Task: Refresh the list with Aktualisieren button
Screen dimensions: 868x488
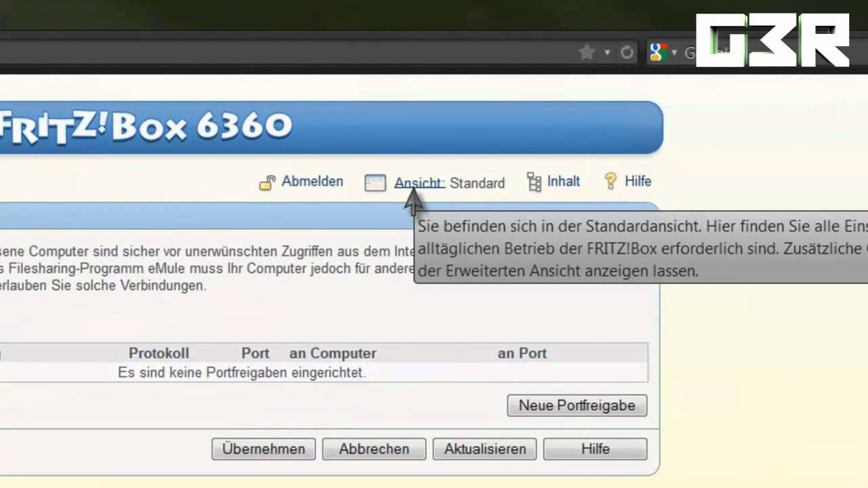Action: click(x=485, y=449)
